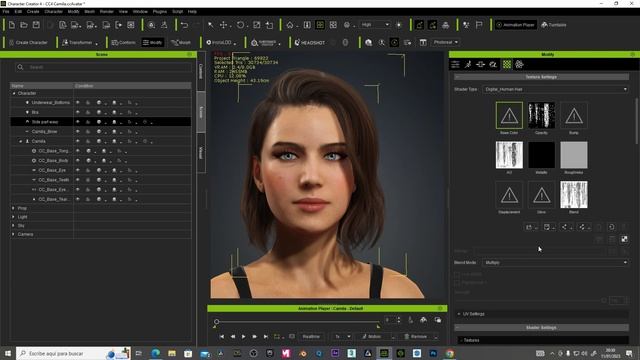Click the Open Project folder icon
Screen dimensions: 640x360
[x=24, y=25]
